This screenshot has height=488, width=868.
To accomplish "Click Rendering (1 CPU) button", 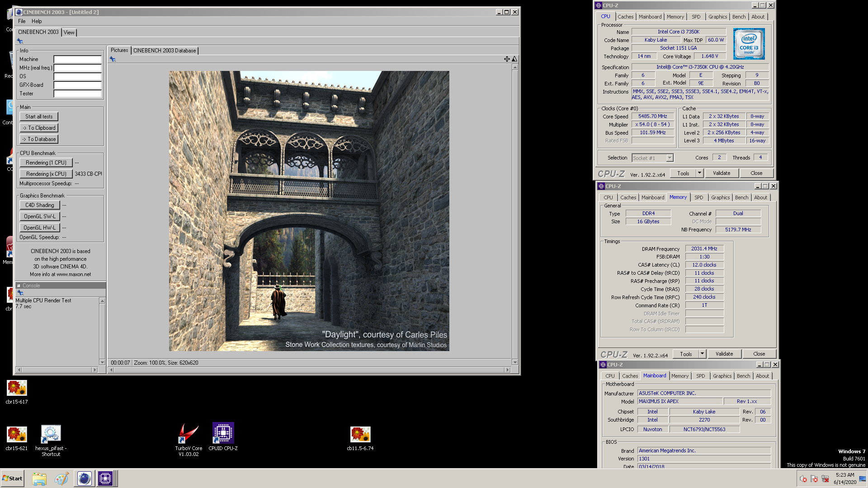I will 46,163.
